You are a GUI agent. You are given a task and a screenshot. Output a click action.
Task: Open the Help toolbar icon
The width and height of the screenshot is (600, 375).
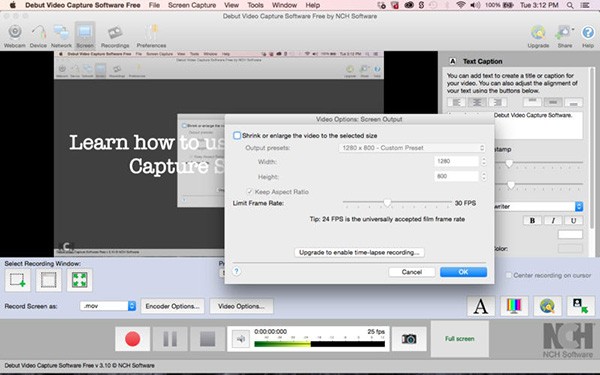point(588,35)
